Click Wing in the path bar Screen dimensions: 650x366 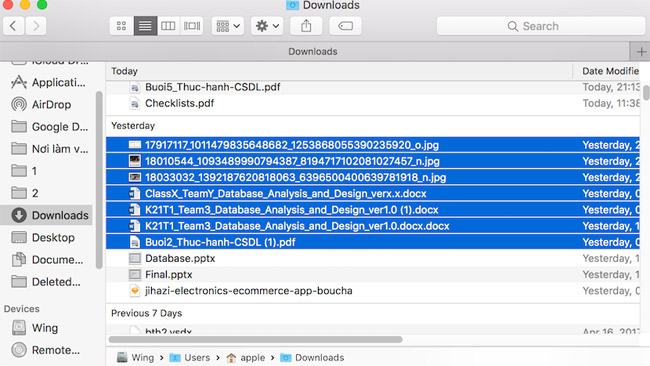pos(135,357)
